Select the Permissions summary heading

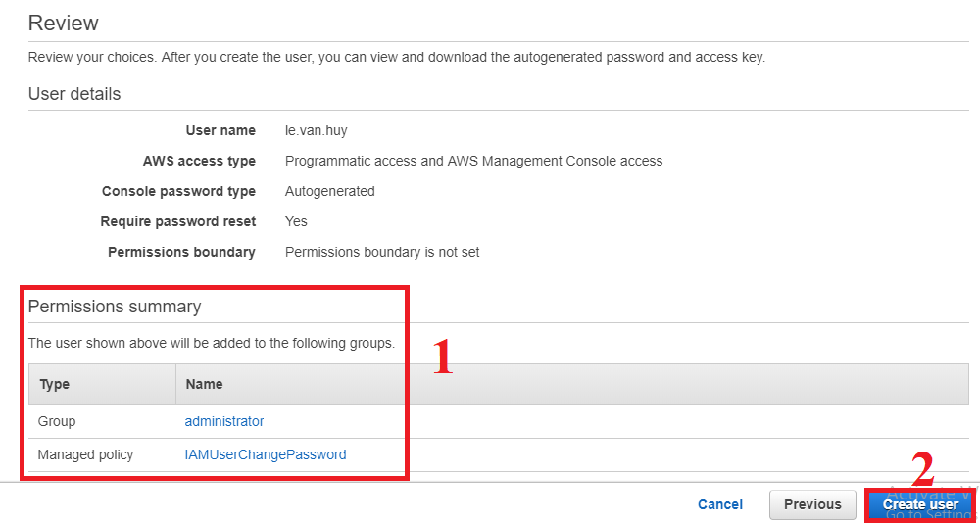pyautogui.click(x=115, y=307)
